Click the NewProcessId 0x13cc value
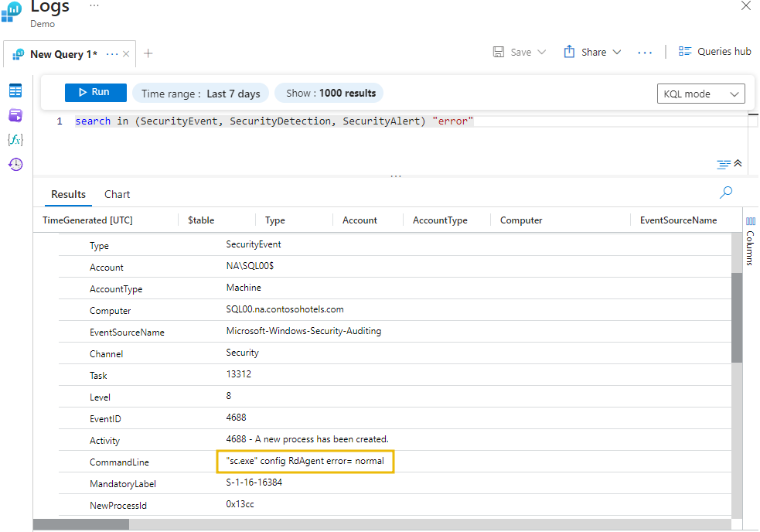This screenshot has height=532, width=760. [x=240, y=504]
